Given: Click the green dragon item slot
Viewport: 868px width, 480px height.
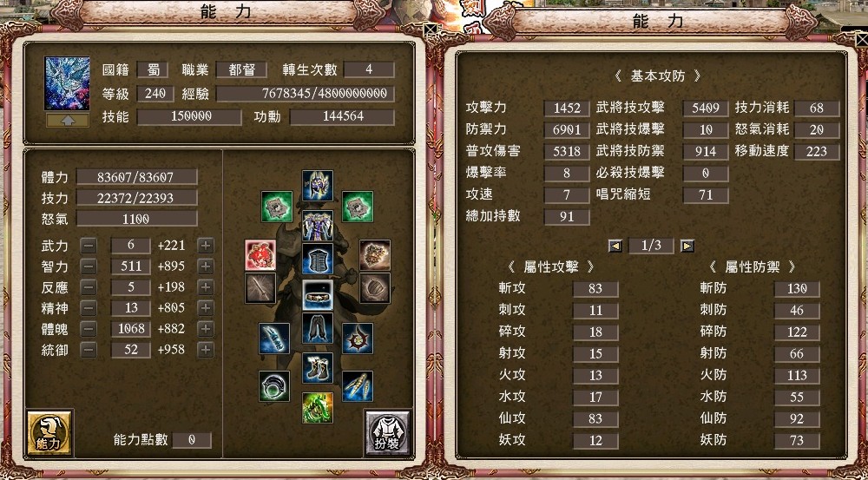Looking at the screenshot, I should pos(318,408).
